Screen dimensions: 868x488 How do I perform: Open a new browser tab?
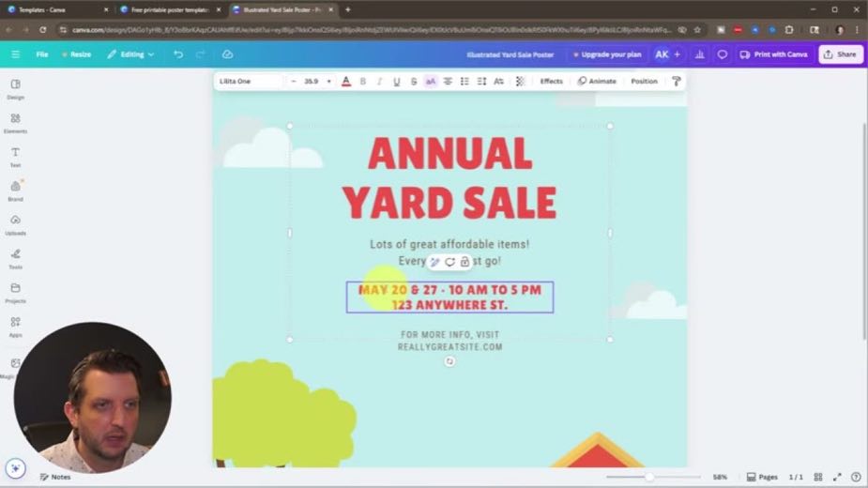point(348,10)
